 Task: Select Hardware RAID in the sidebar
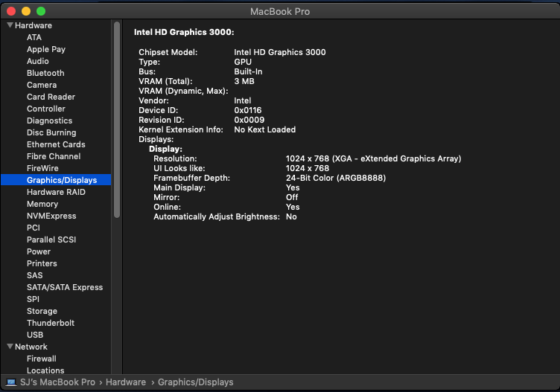pos(56,192)
